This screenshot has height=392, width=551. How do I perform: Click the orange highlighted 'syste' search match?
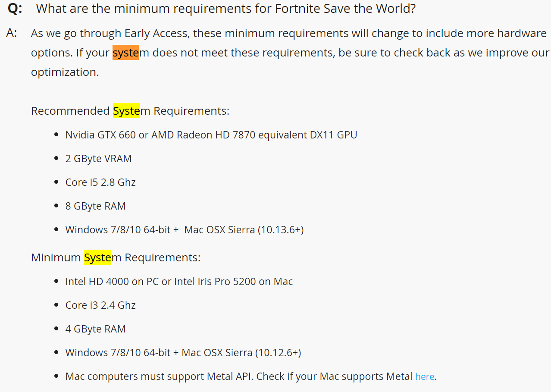pos(125,53)
